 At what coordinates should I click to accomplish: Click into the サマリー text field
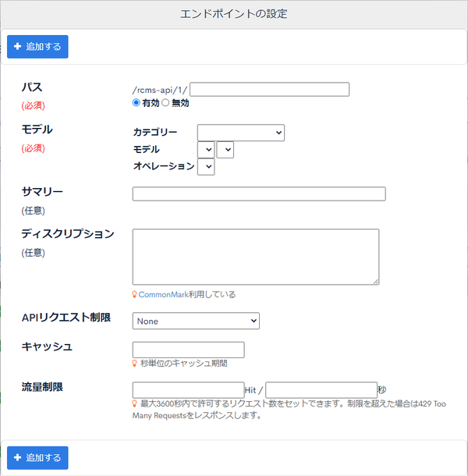point(259,194)
